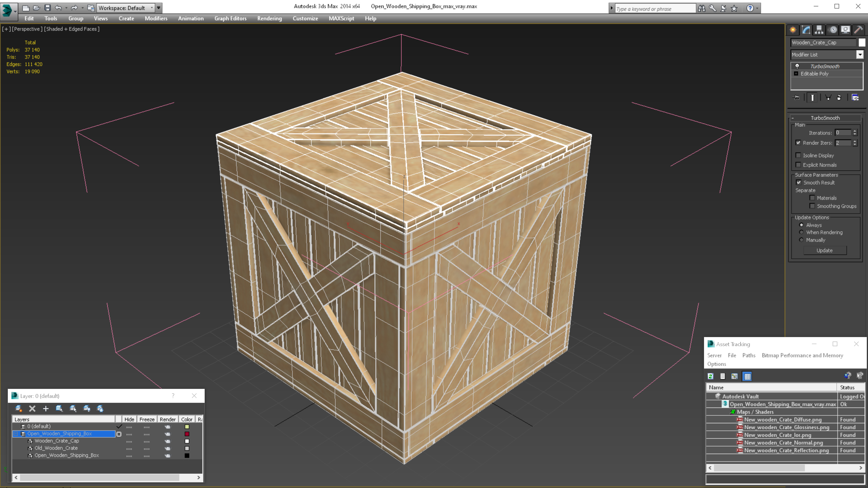This screenshot has height=488, width=868.
Task: Enable Isoline Display checkbox
Action: coord(798,155)
